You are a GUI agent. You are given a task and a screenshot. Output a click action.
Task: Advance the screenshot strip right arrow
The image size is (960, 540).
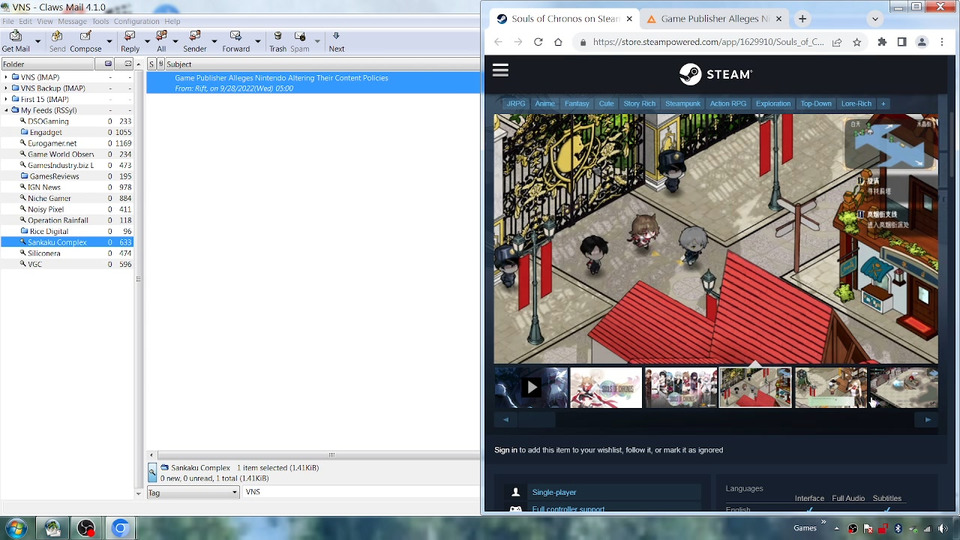(x=928, y=419)
